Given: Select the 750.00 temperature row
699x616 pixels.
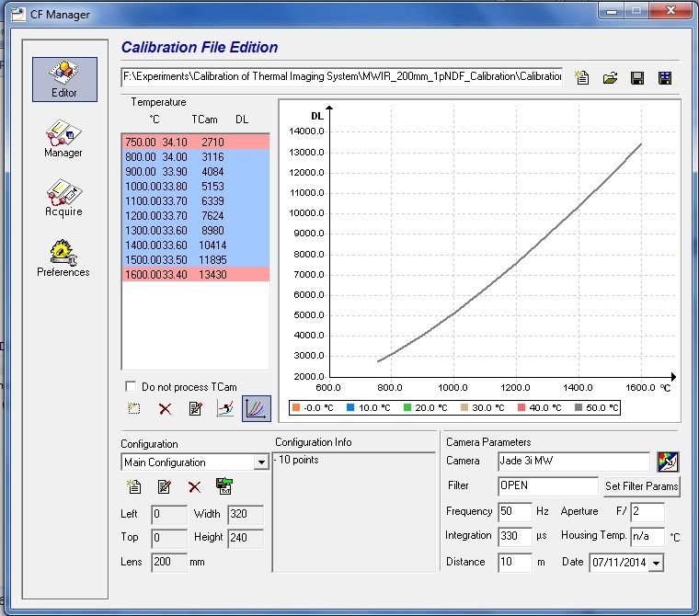Looking at the screenshot, I should [195, 143].
